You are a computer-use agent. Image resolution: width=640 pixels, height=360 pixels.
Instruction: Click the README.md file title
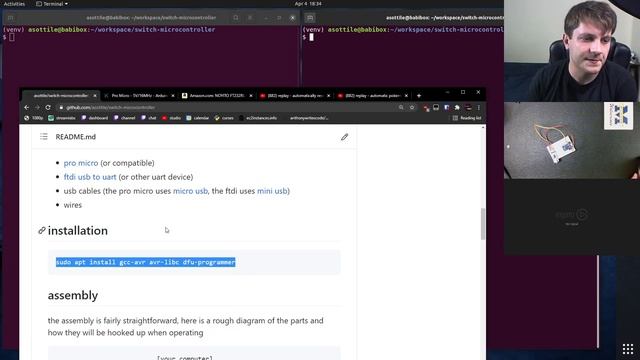click(76, 137)
